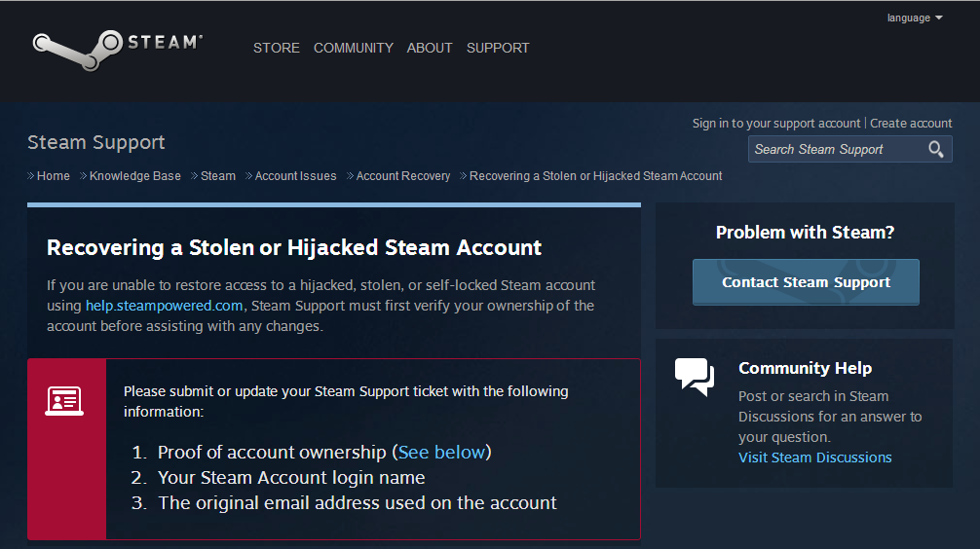Click the Steam Support heading

(x=96, y=142)
